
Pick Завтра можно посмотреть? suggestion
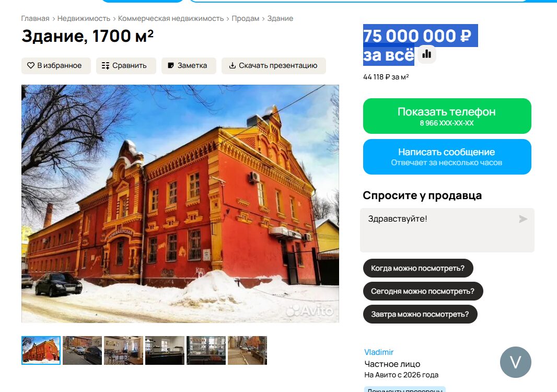point(420,314)
